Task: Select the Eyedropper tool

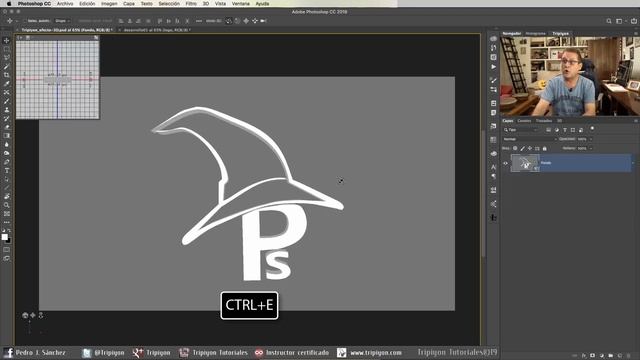Action: 7,84
